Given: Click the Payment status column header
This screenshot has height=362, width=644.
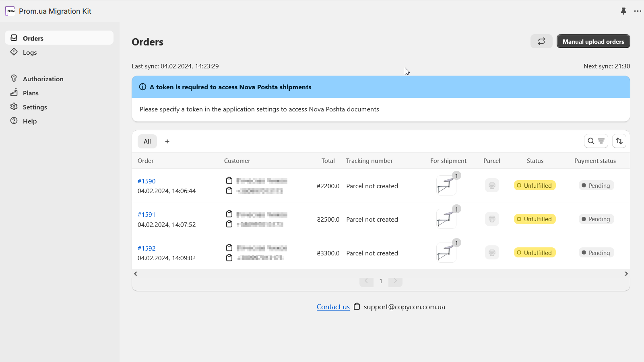Looking at the screenshot, I should click(595, 160).
